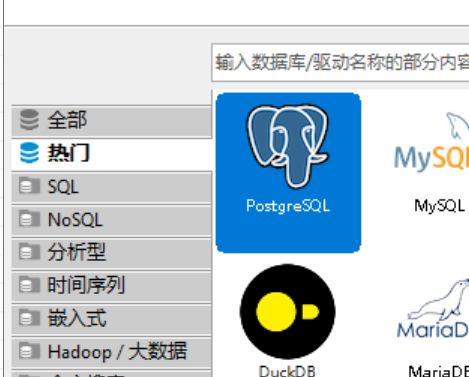Click the 嵌入式 category folder icon
Screen dimensions: 469x377
point(29,318)
